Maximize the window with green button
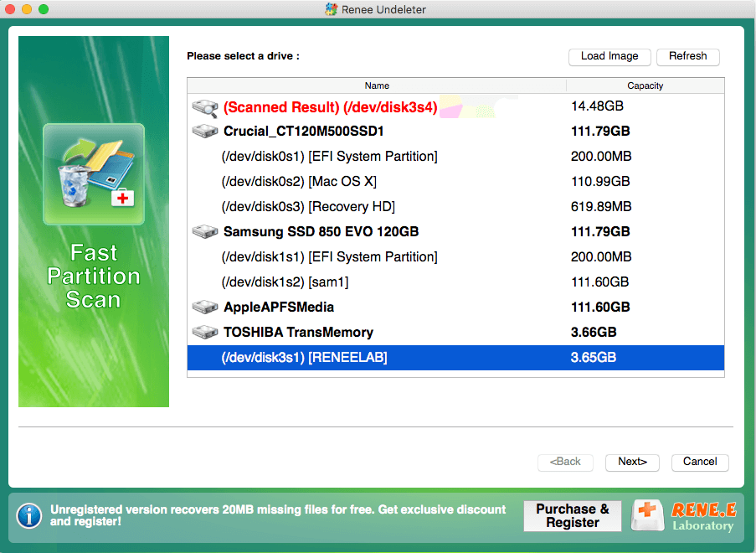This screenshot has width=756, height=553. 44,9
